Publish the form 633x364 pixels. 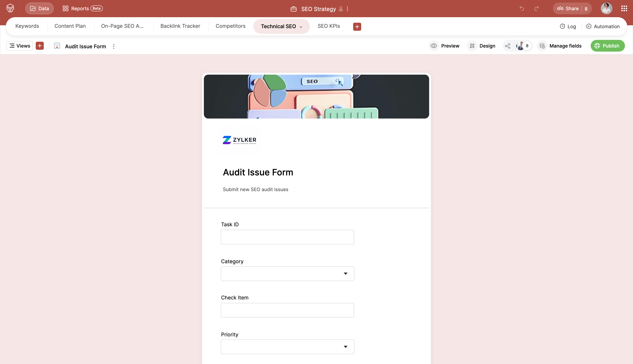pyautogui.click(x=608, y=46)
